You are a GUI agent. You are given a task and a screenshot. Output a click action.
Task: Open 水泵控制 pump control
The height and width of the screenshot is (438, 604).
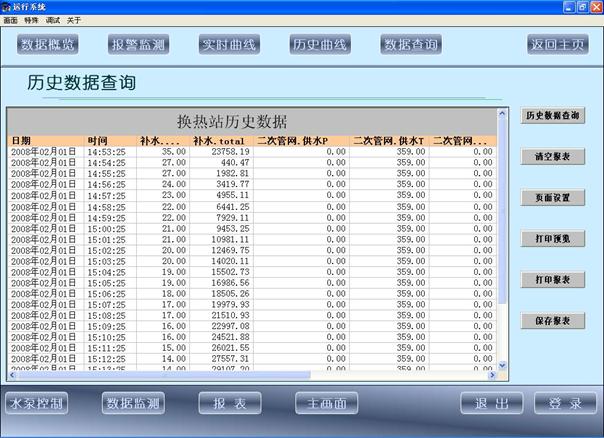[x=36, y=404]
